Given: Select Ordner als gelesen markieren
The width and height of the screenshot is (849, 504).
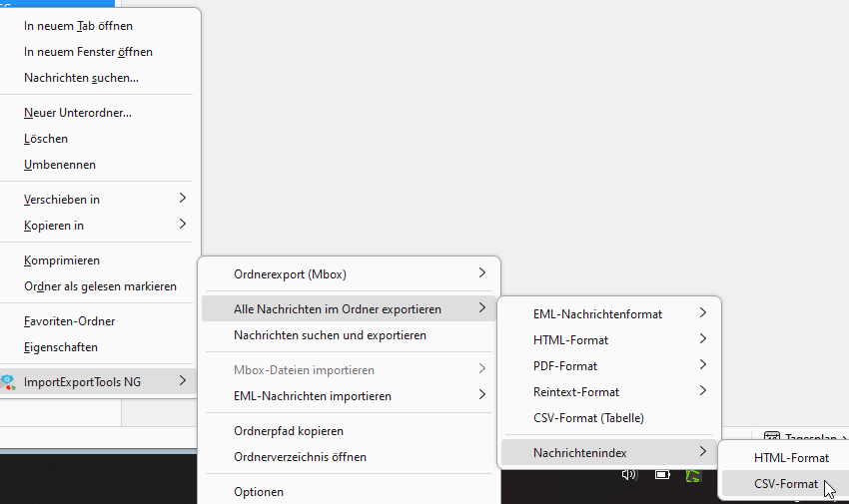Looking at the screenshot, I should (100, 286).
